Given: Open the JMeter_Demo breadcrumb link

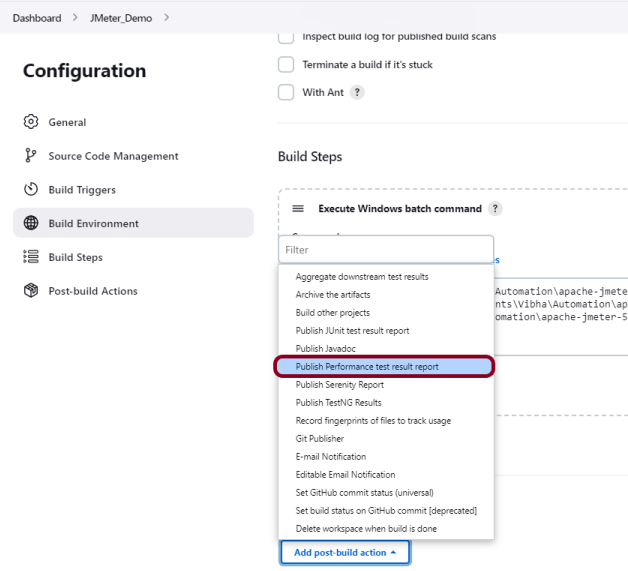Looking at the screenshot, I should (119, 18).
